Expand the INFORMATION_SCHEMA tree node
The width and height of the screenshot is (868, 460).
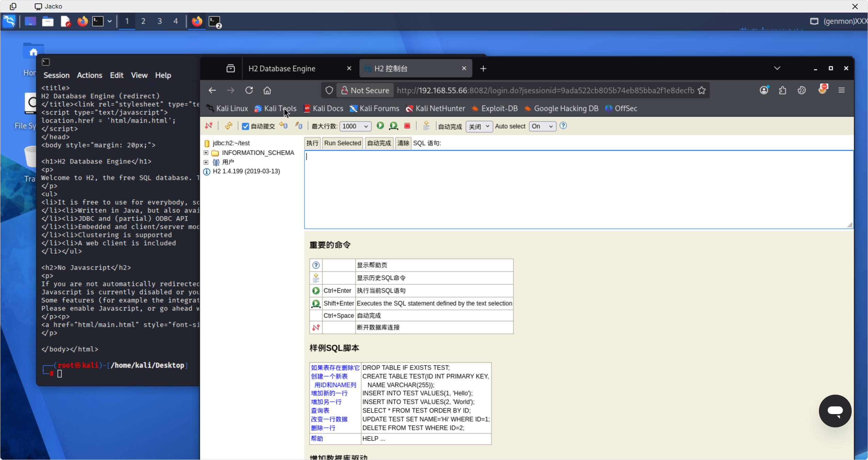pos(206,153)
